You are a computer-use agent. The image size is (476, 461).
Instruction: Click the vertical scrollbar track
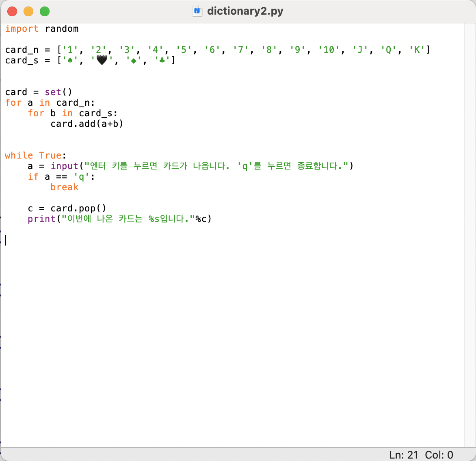pos(470,235)
